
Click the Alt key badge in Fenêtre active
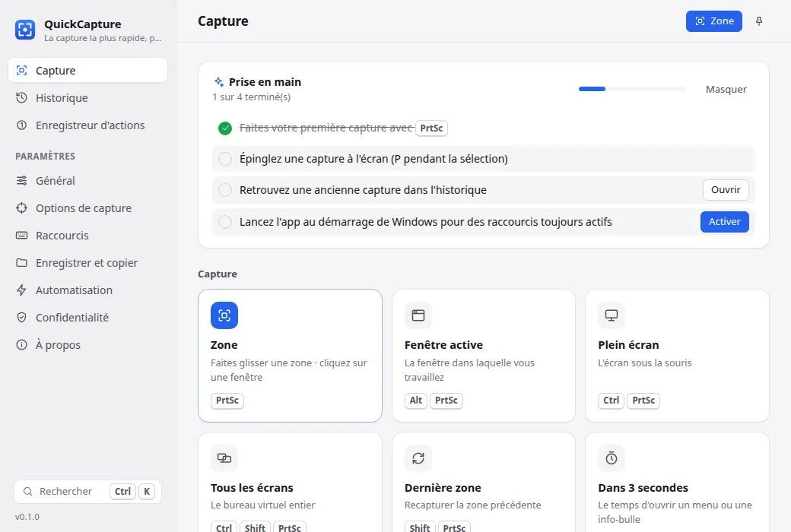pos(416,401)
